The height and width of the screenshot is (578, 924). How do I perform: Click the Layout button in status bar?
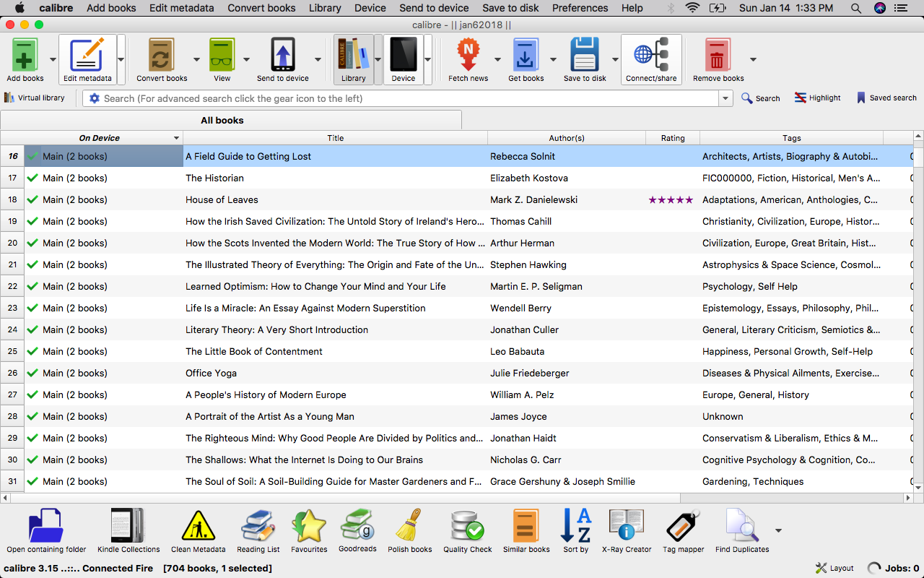pos(834,568)
